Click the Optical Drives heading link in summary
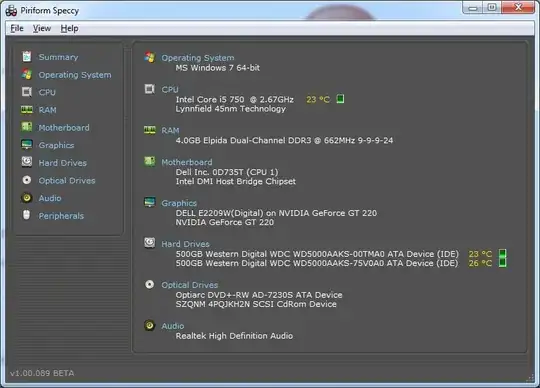 [x=190, y=285]
